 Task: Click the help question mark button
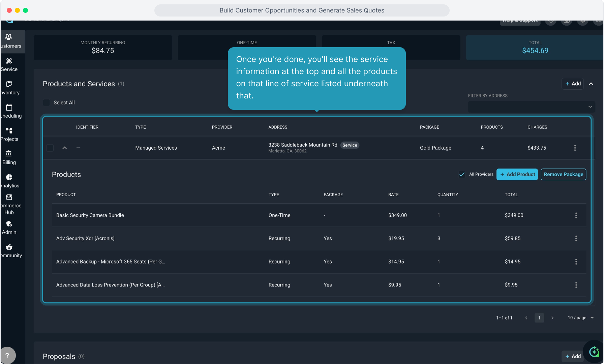pos(7,355)
